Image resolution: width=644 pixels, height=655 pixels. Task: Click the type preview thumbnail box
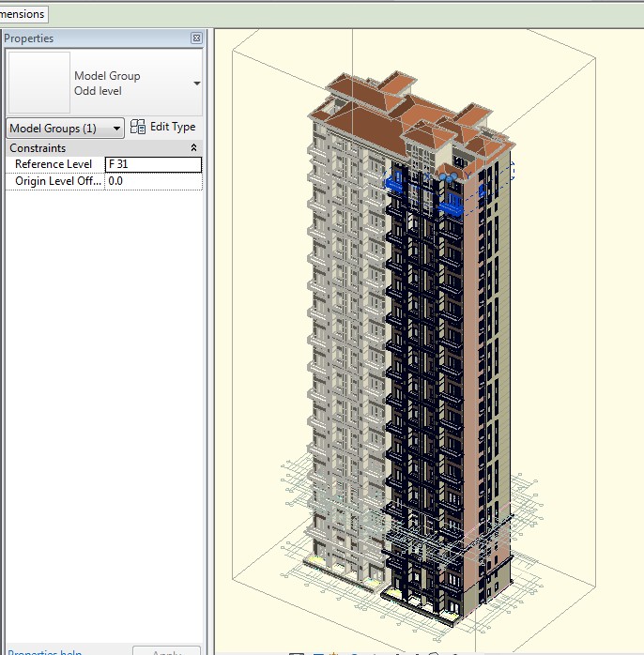click(x=39, y=83)
